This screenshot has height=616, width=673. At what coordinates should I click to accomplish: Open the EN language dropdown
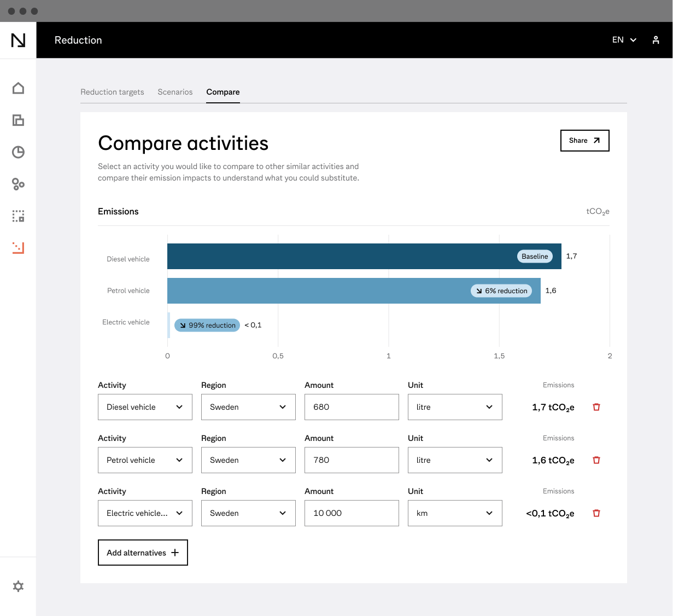click(x=624, y=40)
